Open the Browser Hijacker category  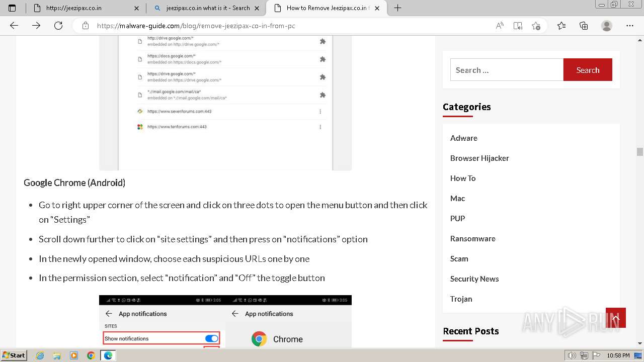479,158
